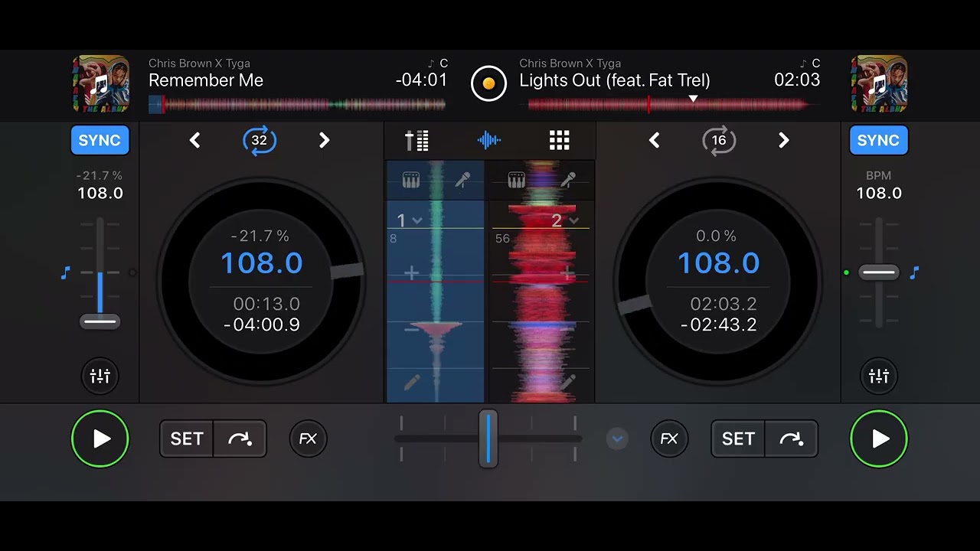Expand the deck 2 selector dropdown
980x551 pixels.
(565, 220)
